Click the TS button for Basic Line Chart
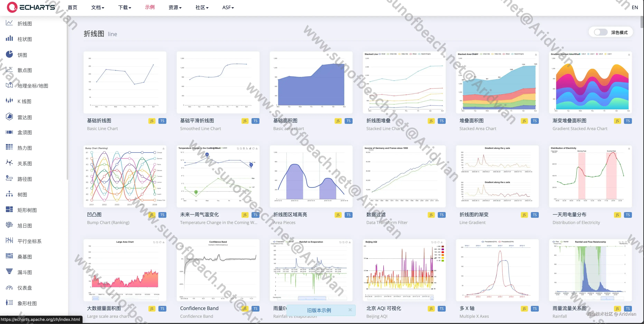The height and width of the screenshot is (324, 644). click(x=162, y=121)
